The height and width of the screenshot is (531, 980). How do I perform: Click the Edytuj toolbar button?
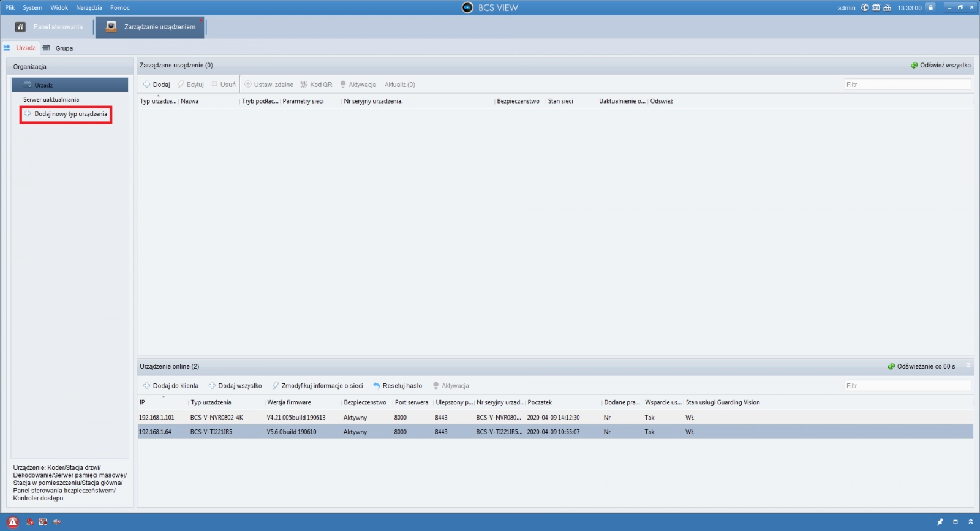[190, 85]
